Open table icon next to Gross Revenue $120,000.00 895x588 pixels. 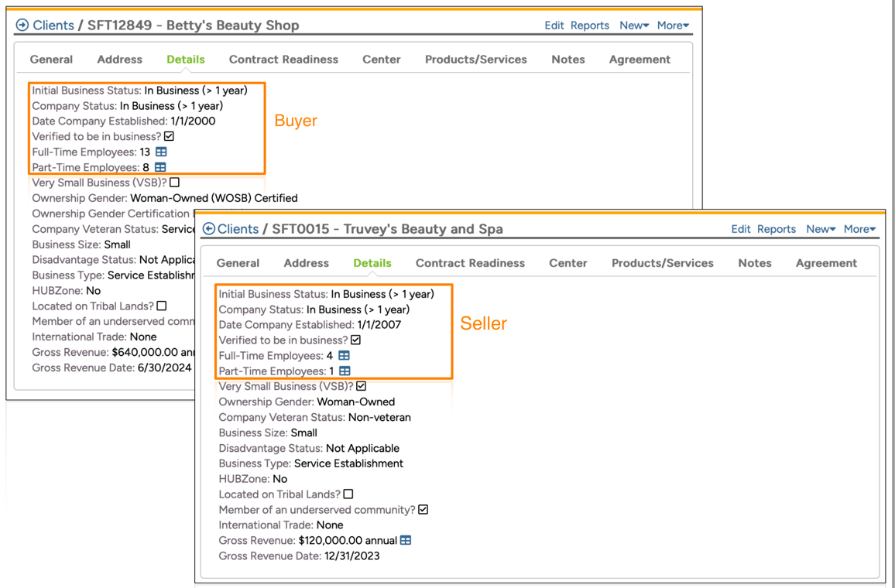(x=406, y=540)
